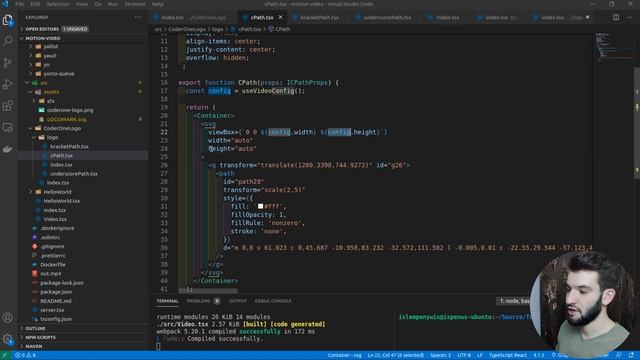Open the Terminal menu
Screen dimensions: 640x360
(x=135, y=4)
